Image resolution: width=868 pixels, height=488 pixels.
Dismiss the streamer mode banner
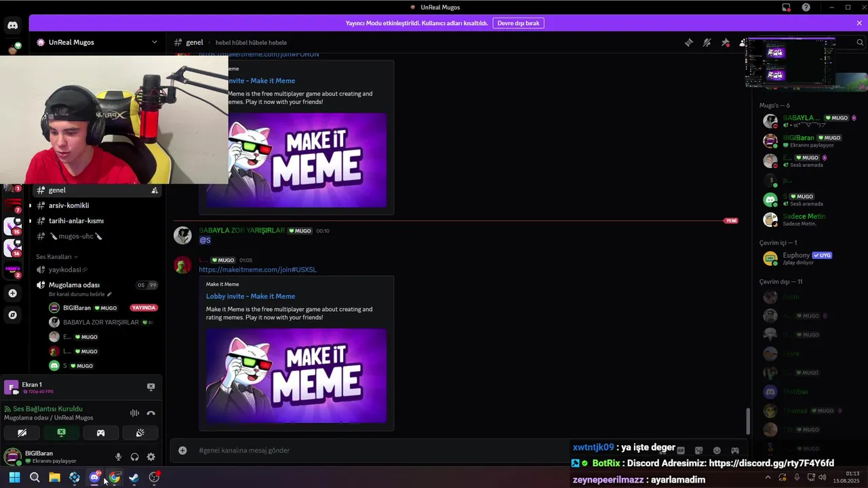[x=859, y=23]
